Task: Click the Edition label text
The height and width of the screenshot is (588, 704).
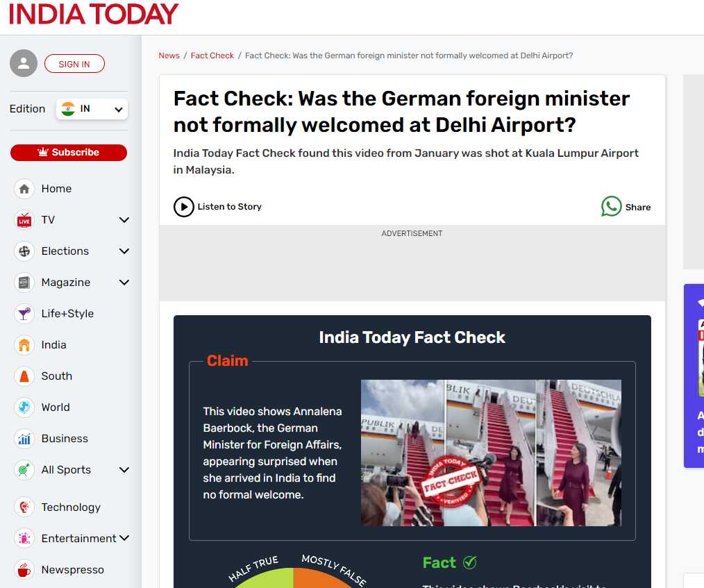Action: [27, 109]
